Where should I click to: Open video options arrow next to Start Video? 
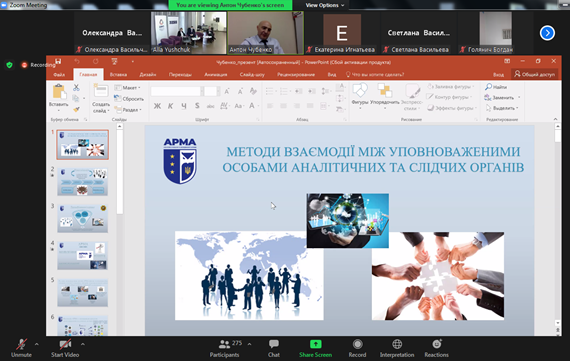point(83,344)
